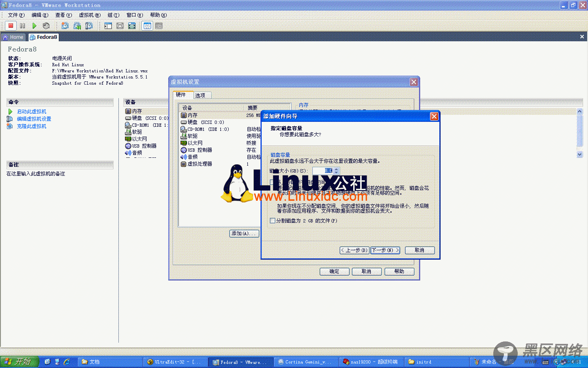Click CD-ROM1 icon in main window device list
588x368 pixels.
(x=128, y=125)
